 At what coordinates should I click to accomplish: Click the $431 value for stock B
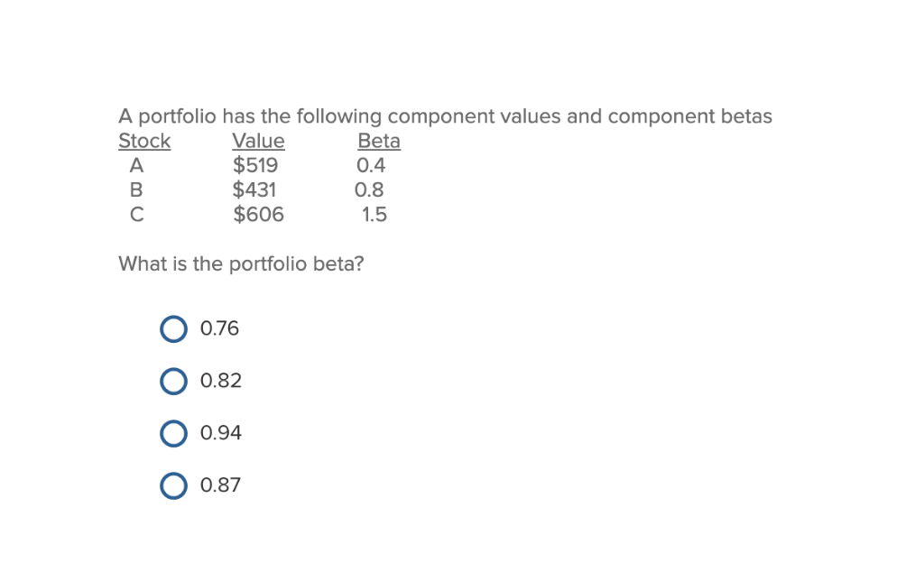click(254, 190)
